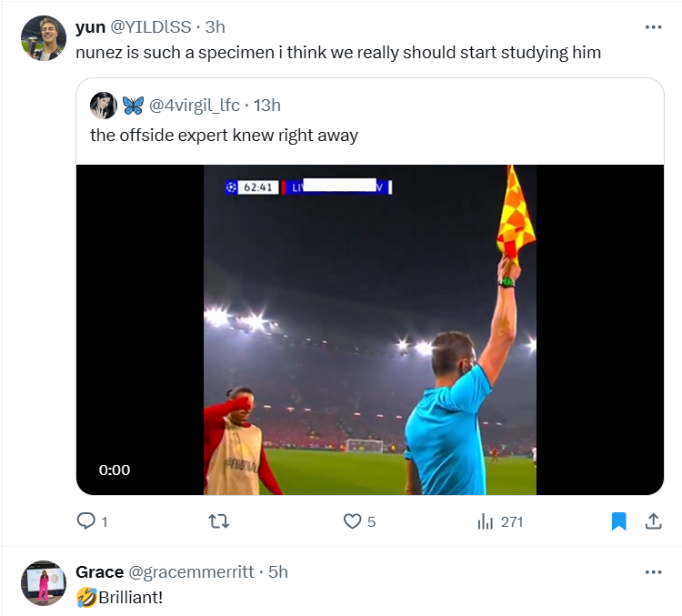
Task: Open Grace's profile avatar
Action: click(x=43, y=583)
